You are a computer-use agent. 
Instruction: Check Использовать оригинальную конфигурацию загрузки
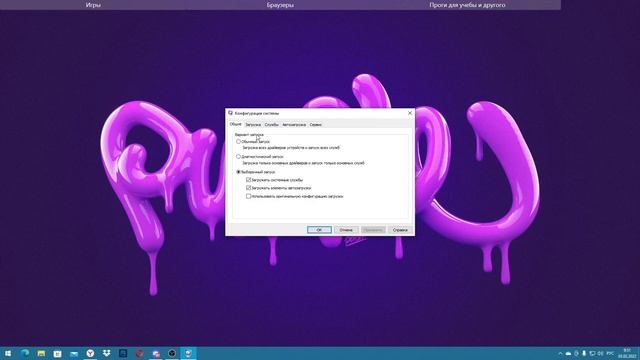point(249,196)
